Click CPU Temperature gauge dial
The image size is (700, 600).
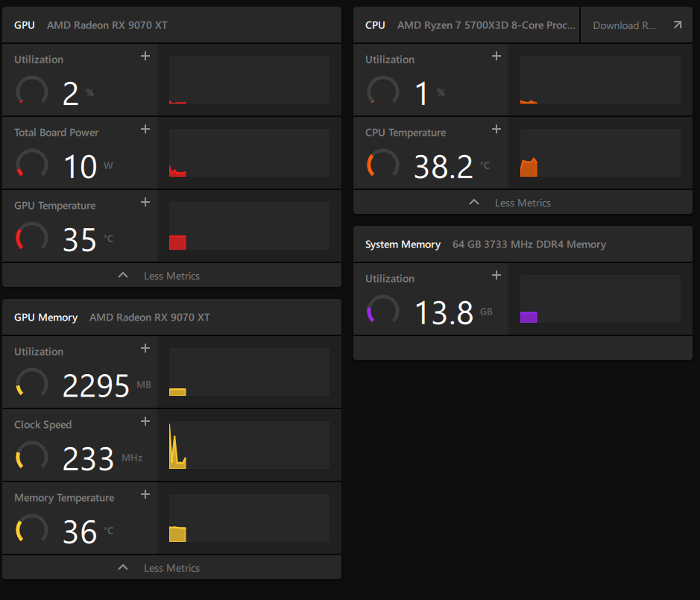[x=383, y=164]
